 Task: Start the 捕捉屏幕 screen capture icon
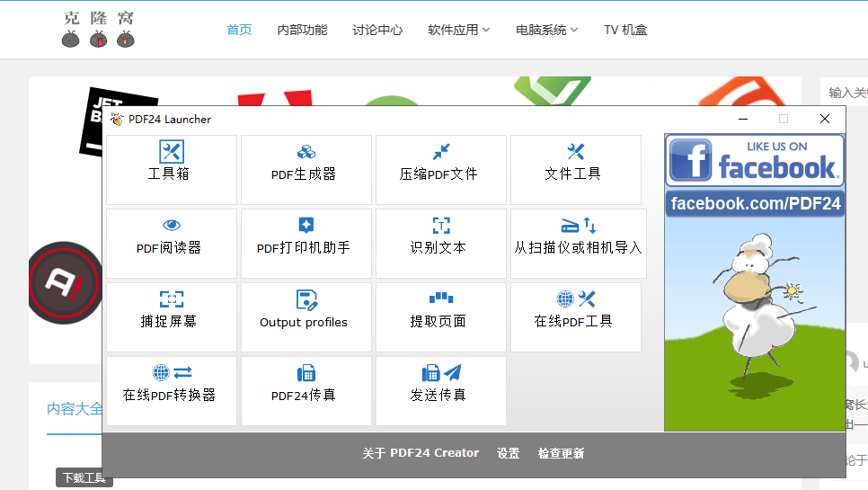coord(172,299)
